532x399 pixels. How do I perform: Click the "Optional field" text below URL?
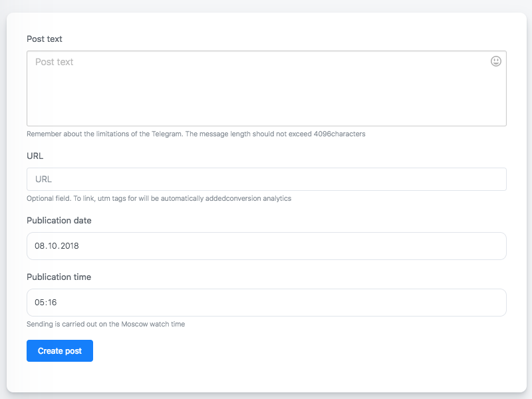coord(49,198)
